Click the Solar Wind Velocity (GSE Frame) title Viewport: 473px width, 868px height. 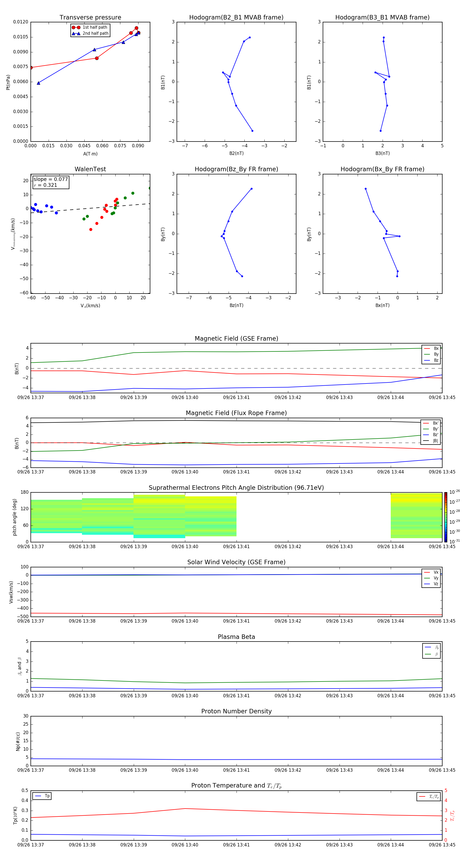point(236,562)
